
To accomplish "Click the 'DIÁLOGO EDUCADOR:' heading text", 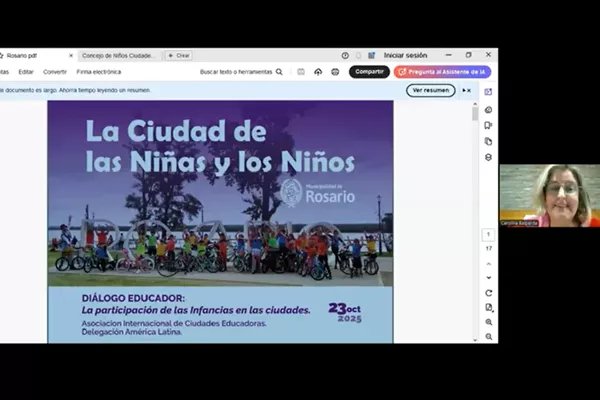I will pyautogui.click(x=133, y=298).
